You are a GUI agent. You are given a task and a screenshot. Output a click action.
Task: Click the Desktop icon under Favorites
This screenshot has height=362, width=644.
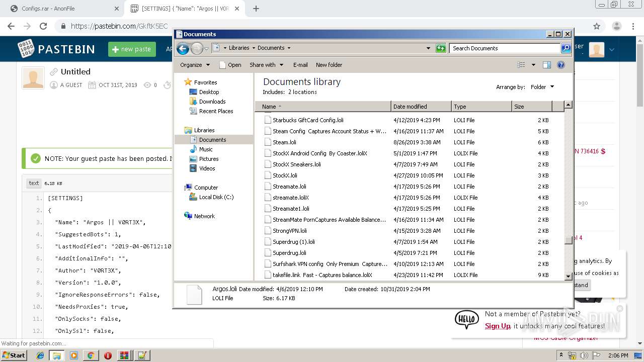pyautogui.click(x=193, y=92)
